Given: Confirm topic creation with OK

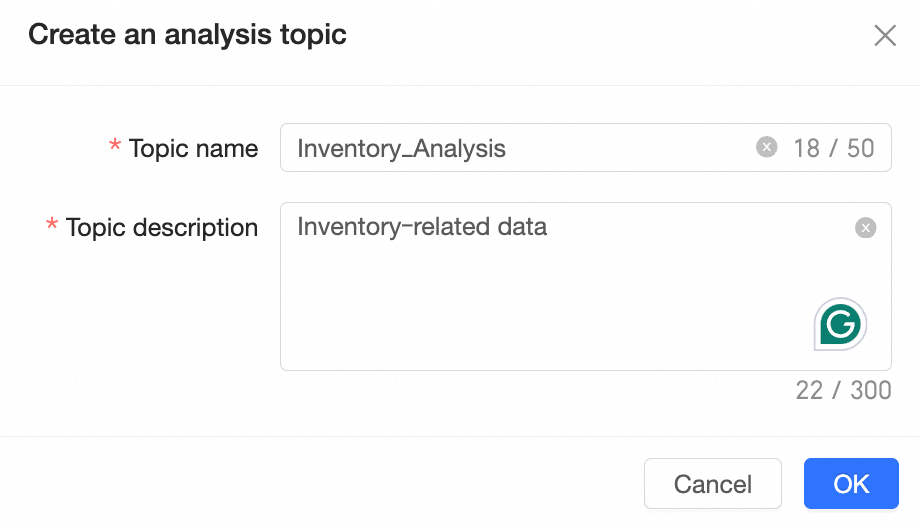Looking at the screenshot, I should 851,484.
